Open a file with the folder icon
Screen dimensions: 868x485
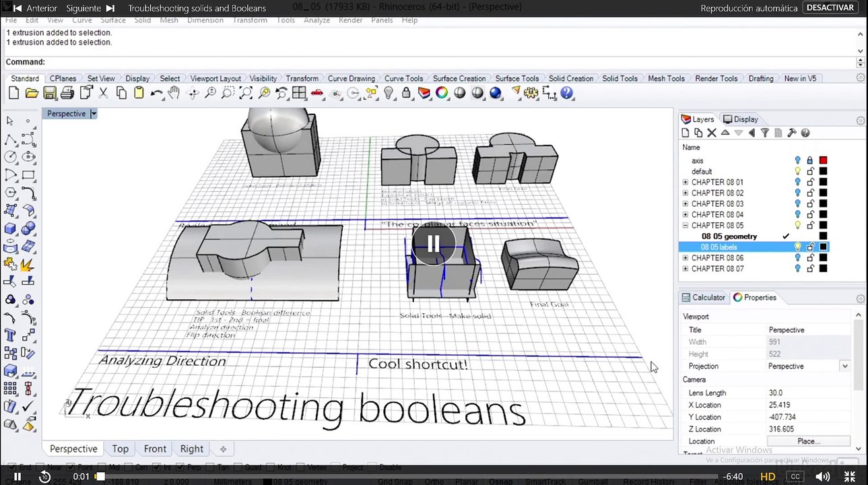[x=32, y=93]
